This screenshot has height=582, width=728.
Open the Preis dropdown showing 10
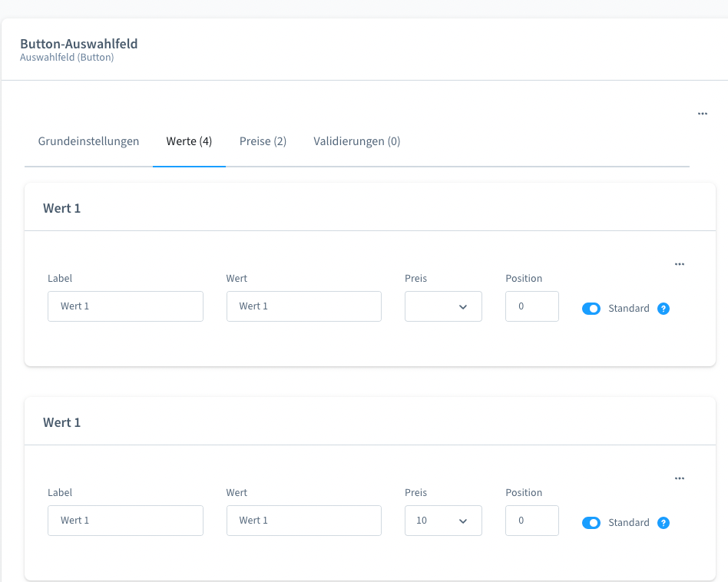tap(443, 521)
